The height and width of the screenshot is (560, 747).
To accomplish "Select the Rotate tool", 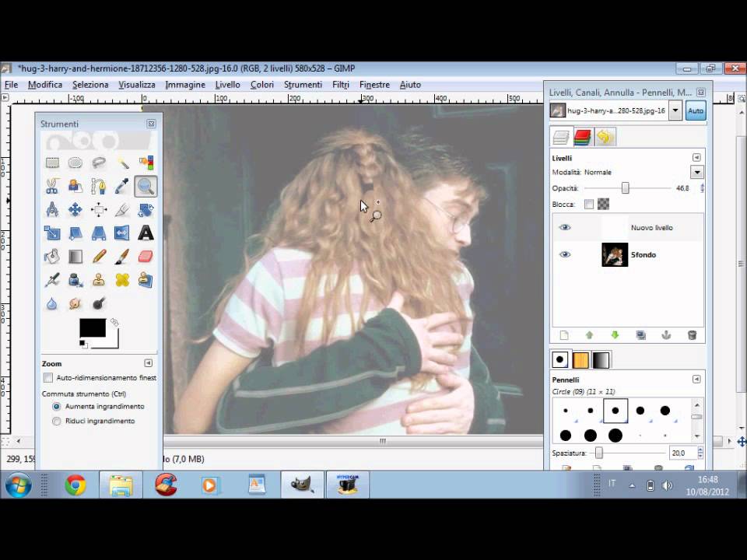I will point(146,209).
